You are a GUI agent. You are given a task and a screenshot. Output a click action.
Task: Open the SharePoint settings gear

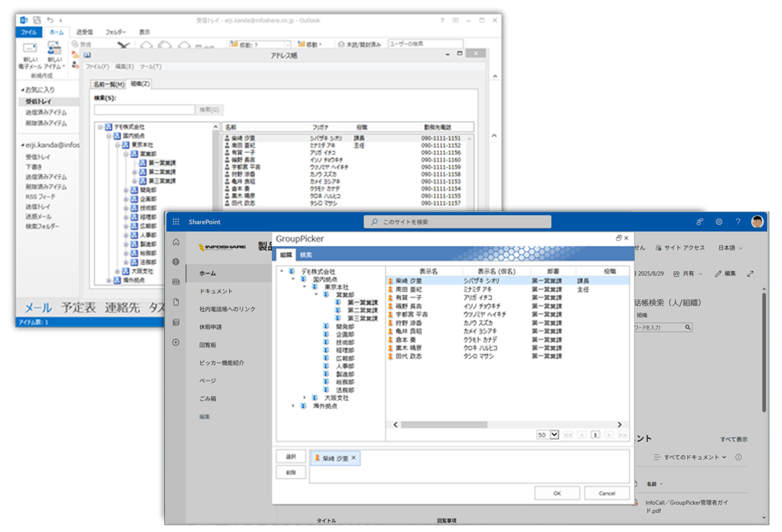718,222
